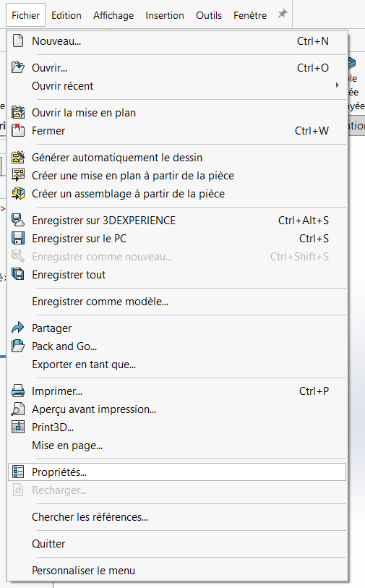
Task: Choose Exporter en tant que...
Action: click(x=84, y=364)
